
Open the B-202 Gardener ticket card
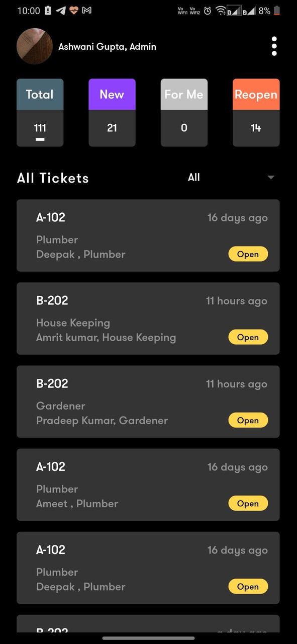[x=148, y=401]
